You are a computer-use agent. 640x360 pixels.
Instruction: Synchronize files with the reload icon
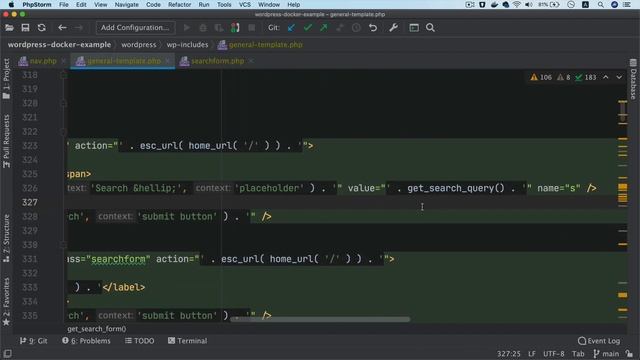(x=42, y=28)
